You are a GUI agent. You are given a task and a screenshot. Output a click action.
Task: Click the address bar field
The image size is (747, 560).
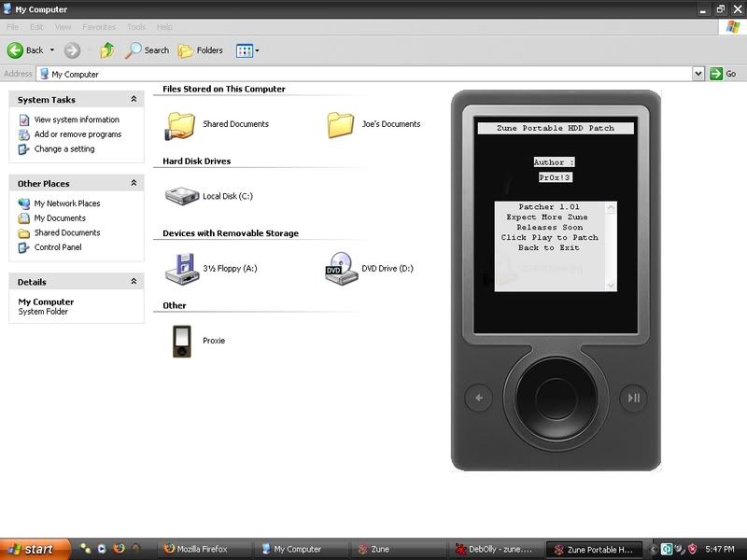point(364,74)
